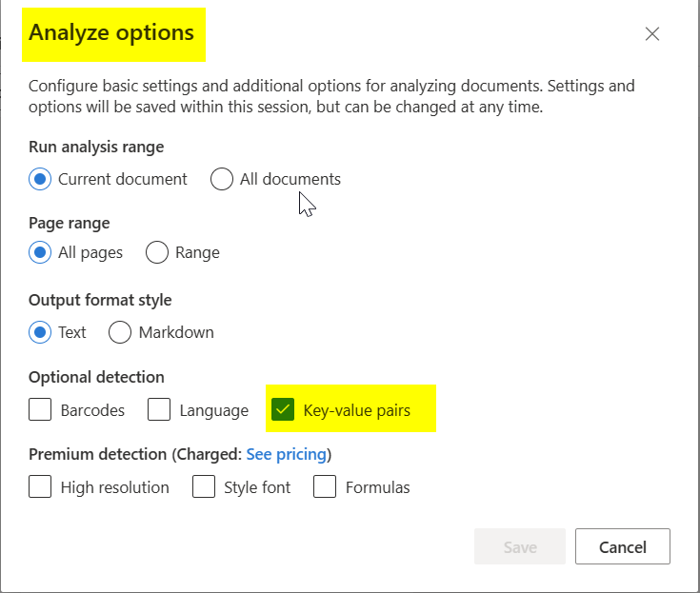Click the Save button
This screenshot has height=593, width=700.
(x=520, y=546)
